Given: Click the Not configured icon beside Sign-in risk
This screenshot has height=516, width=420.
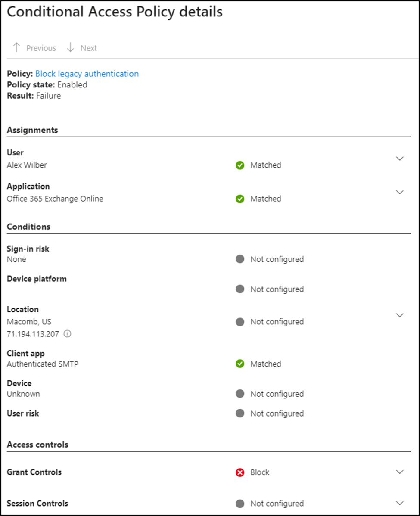Looking at the screenshot, I should [240, 259].
